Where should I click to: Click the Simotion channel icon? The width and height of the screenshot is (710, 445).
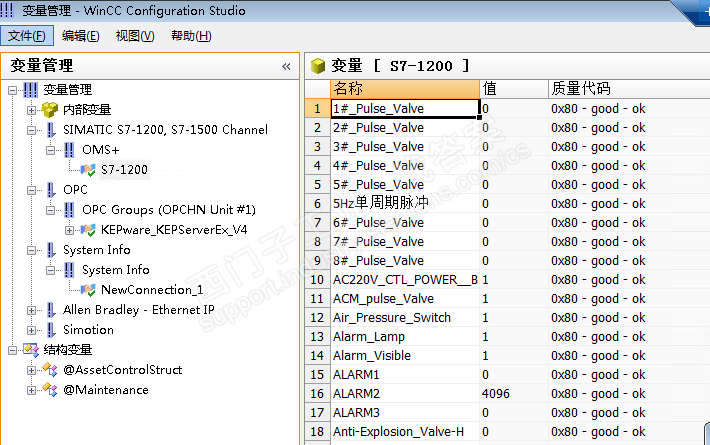tap(51, 330)
